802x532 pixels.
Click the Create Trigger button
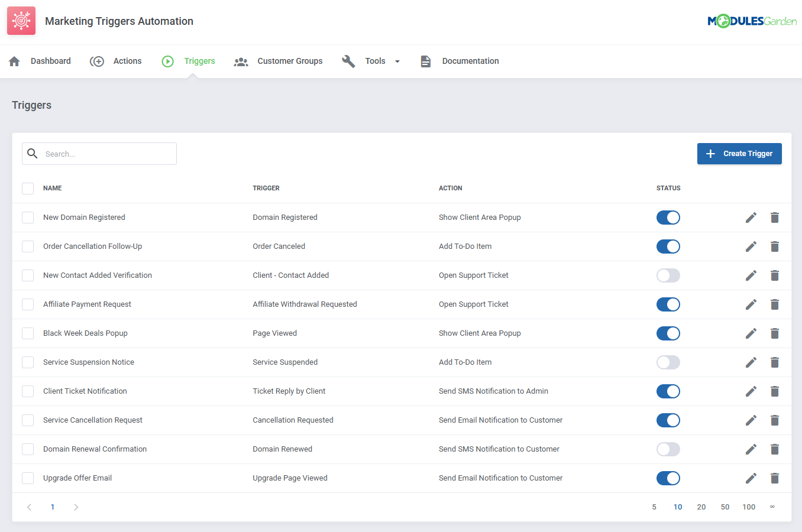click(739, 153)
